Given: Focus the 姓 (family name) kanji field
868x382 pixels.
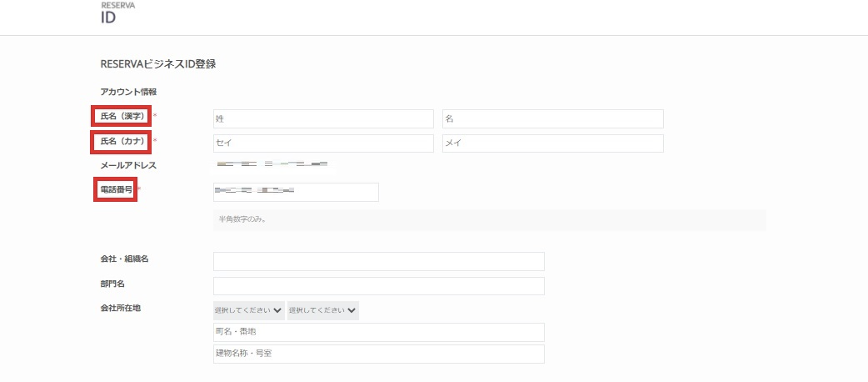Looking at the screenshot, I should [323, 119].
